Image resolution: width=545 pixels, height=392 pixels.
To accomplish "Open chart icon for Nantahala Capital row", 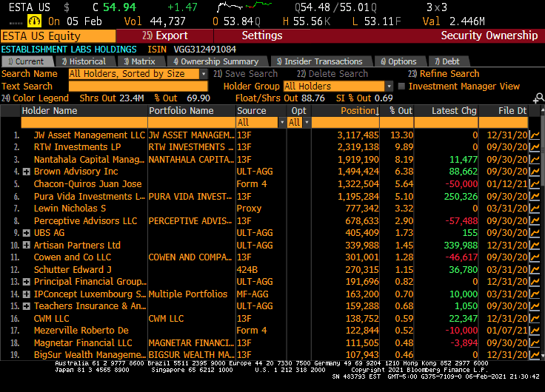I will point(534,159).
